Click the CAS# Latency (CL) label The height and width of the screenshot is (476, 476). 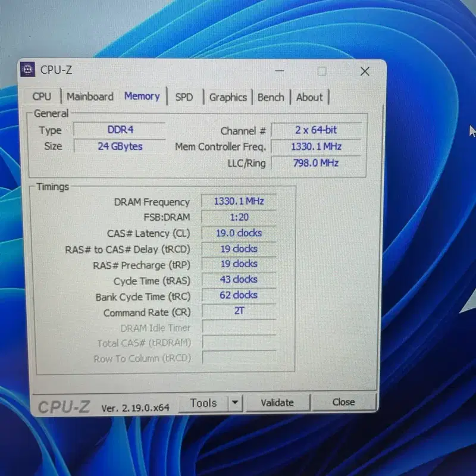point(148,233)
